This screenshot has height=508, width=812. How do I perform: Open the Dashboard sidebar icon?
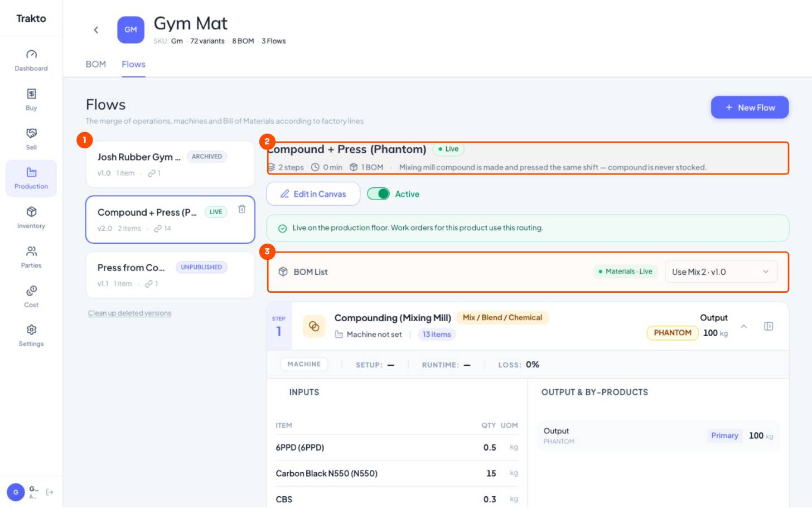click(31, 54)
